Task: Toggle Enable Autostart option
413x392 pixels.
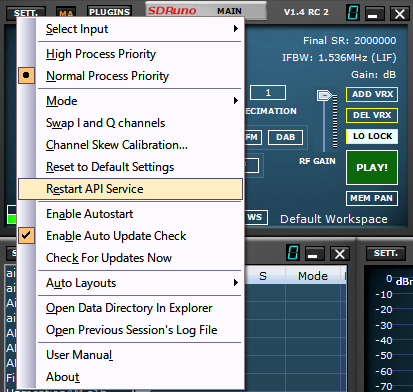Action: [x=130, y=214]
